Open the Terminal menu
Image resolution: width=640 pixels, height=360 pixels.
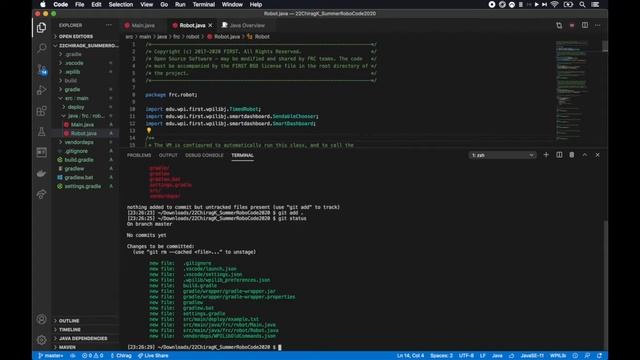click(204, 4)
